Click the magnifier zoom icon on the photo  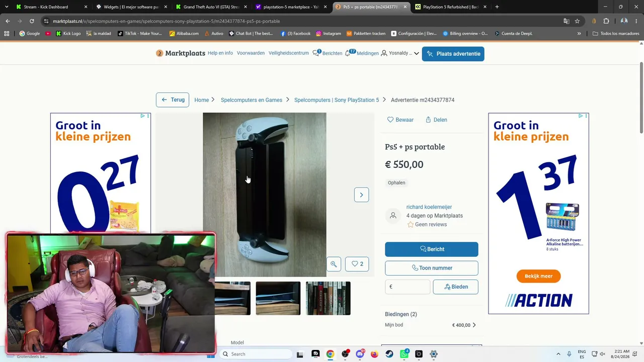(334, 264)
